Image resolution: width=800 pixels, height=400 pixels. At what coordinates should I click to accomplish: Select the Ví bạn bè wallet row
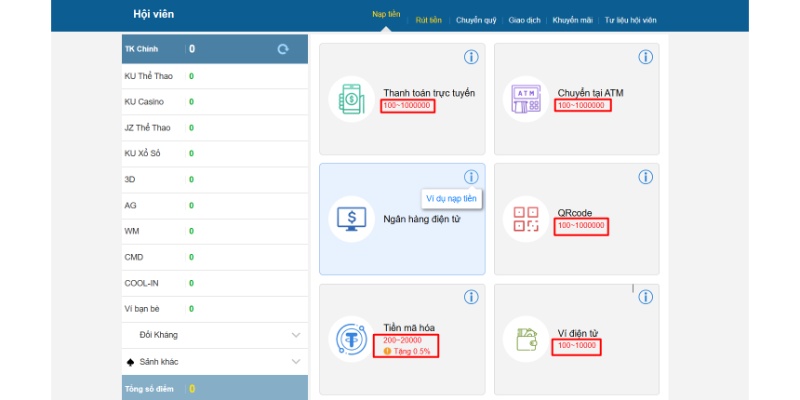215,309
